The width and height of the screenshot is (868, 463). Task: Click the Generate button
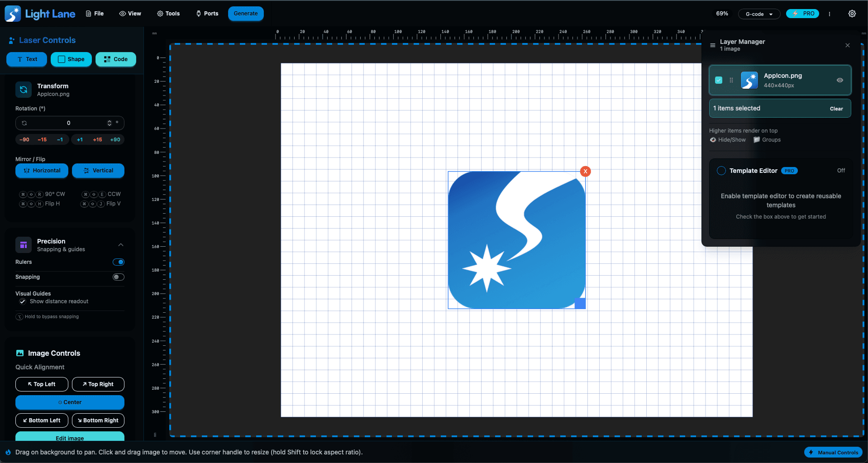click(x=246, y=14)
